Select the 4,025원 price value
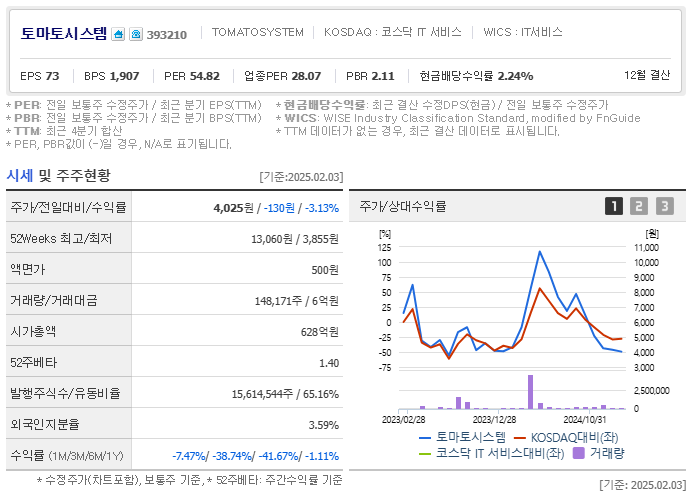688x494 pixels. point(233,208)
